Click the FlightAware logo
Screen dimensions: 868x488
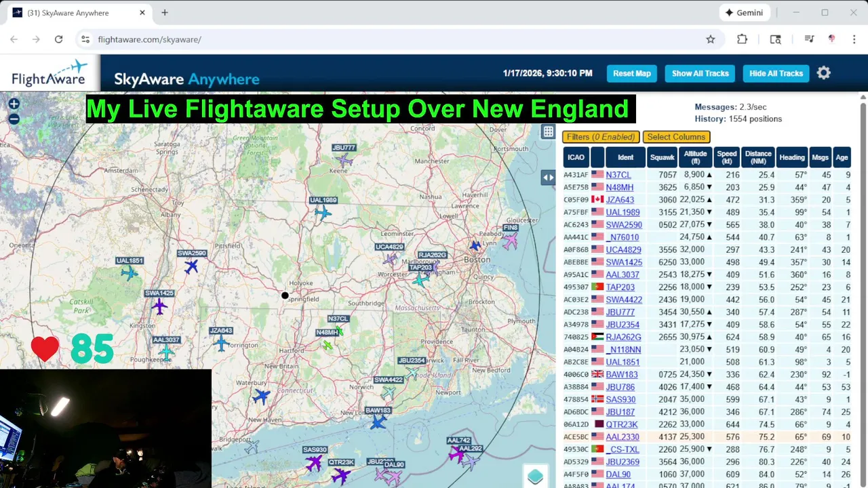[x=50, y=73]
